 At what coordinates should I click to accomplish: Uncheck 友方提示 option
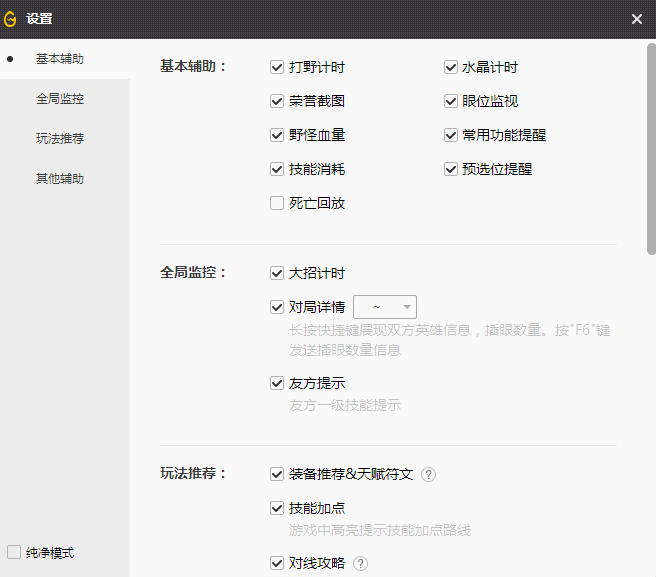[277, 383]
